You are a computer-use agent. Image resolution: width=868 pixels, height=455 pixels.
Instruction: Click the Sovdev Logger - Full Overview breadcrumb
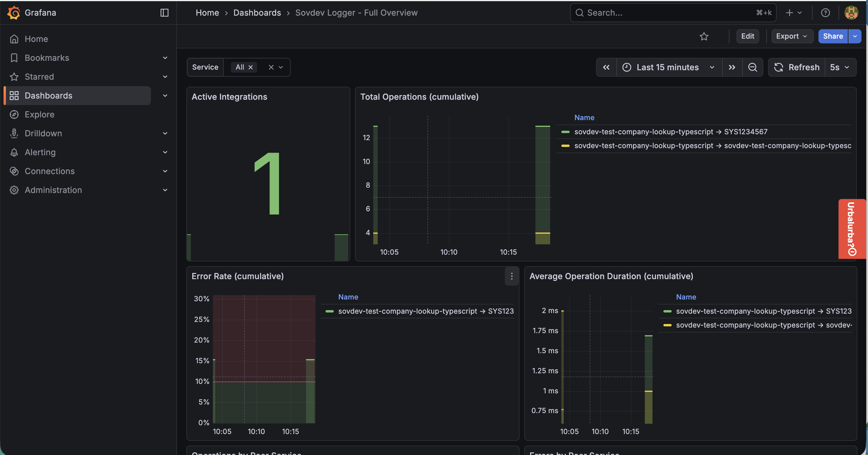click(356, 13)
